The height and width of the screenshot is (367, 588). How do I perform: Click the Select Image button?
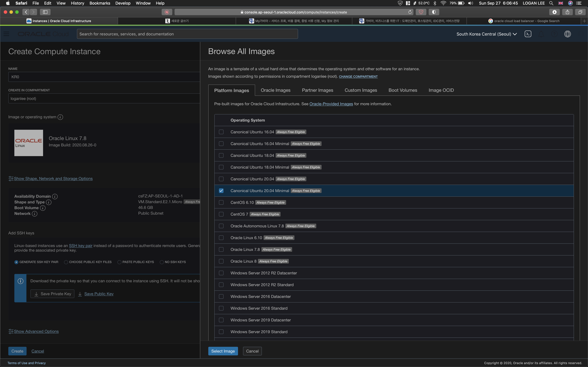[x=223, y=351]
